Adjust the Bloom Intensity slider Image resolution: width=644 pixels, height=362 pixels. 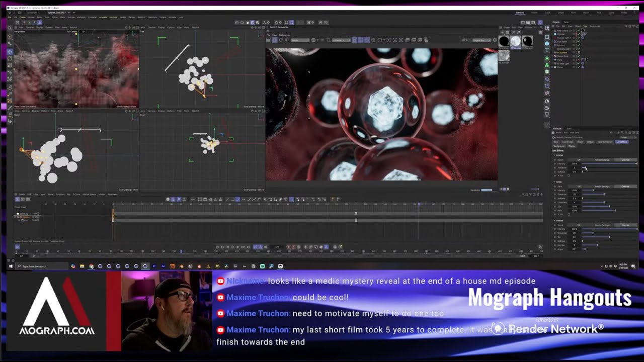click(609, 163)
